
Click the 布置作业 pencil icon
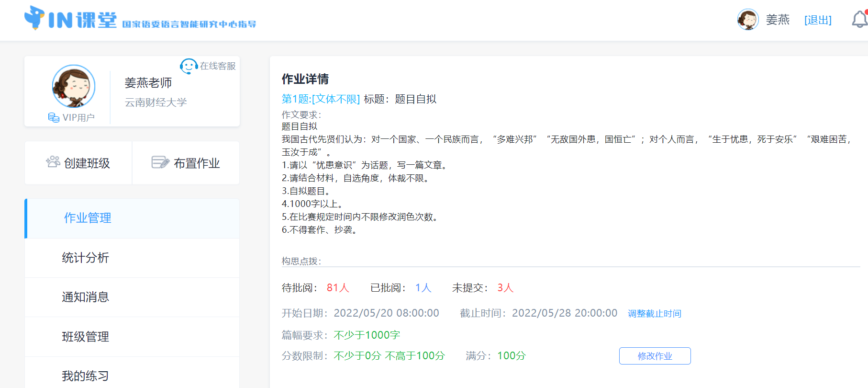(160, 162)
